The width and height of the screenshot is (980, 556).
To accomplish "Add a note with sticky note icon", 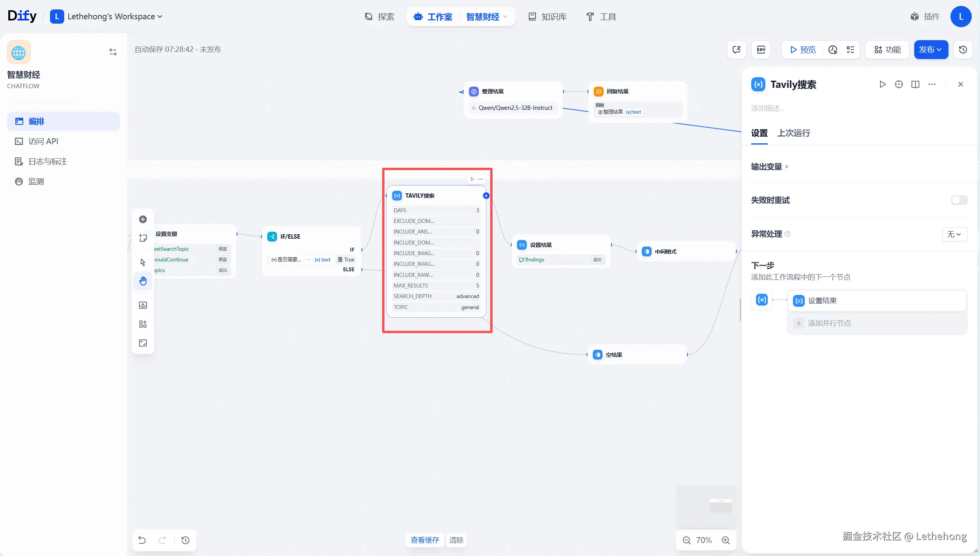I will tap(143, 238).
